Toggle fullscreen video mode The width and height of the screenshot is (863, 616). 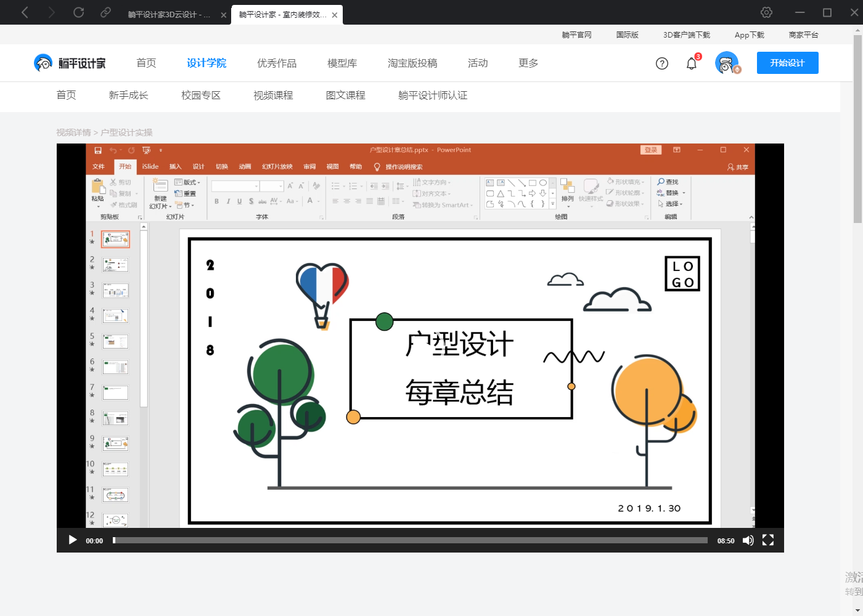click(768, 540)
